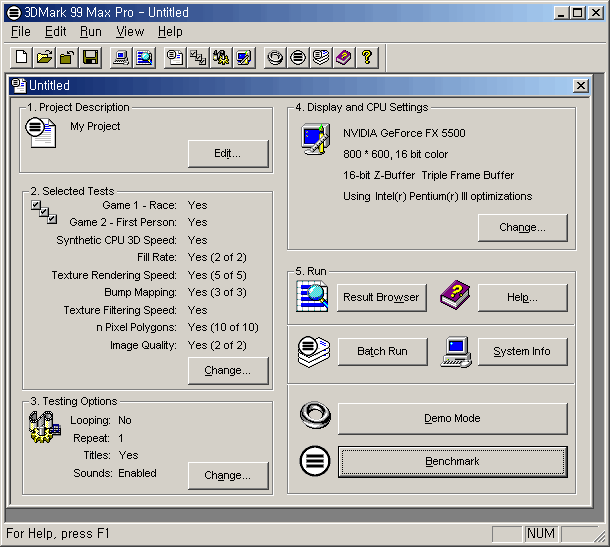Start the Benchmark button
Image resolution: width=610 pixels, height=547 pixels.
pos(452,461)
